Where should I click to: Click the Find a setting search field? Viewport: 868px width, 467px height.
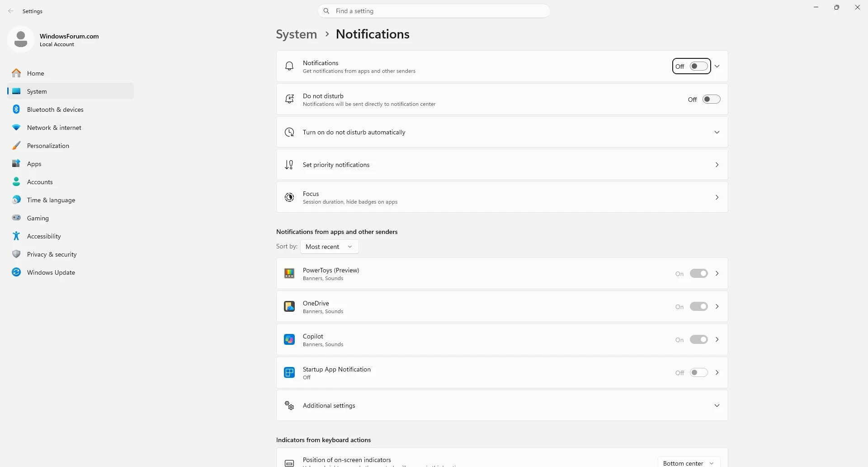[x=434, y=11]
